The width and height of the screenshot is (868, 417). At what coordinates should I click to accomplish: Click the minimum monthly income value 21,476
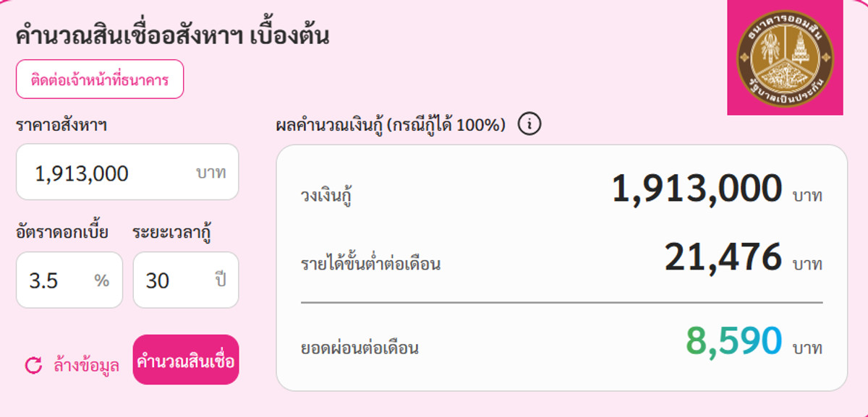coord(723,257)
